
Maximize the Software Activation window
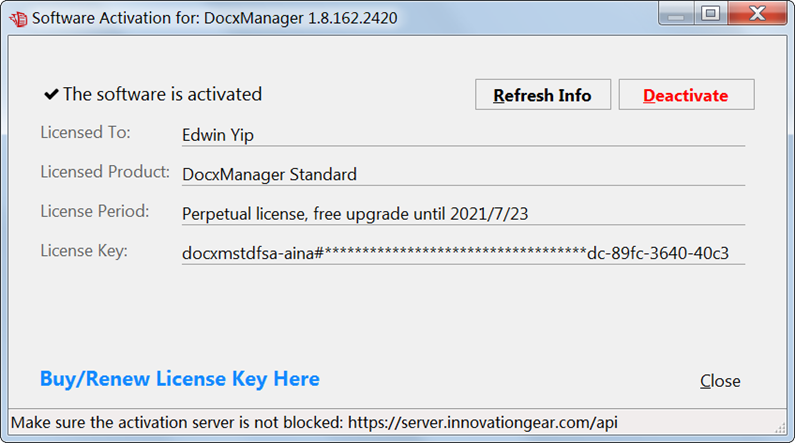710,13
